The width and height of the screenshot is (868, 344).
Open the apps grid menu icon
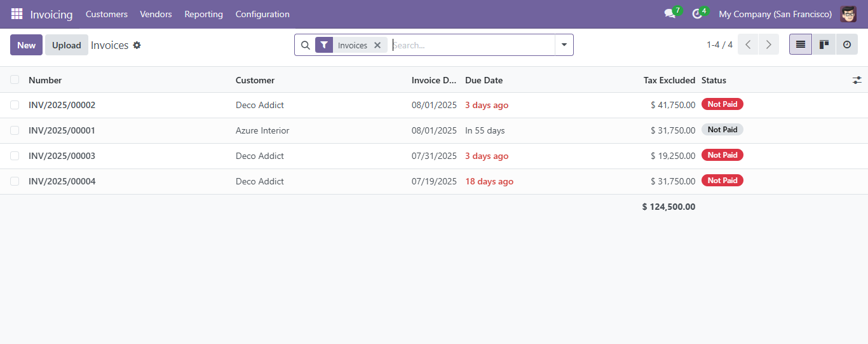click(17, 14)
